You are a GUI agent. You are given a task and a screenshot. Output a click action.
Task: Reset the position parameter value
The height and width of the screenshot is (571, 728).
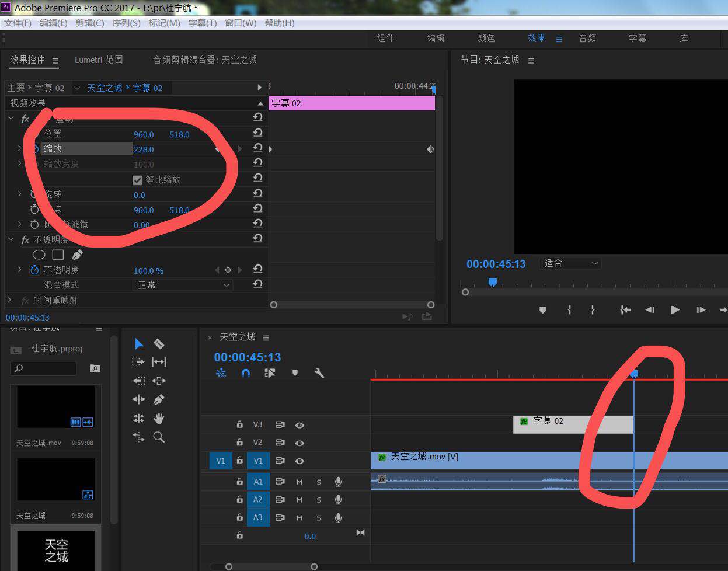[x=257, y=134]
